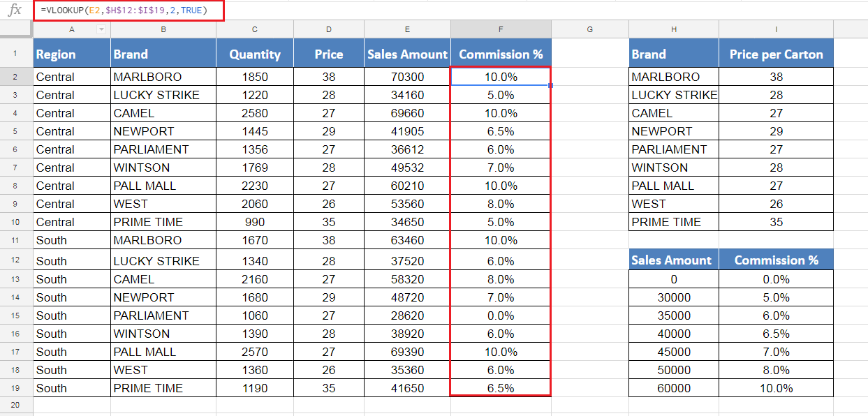Select the sales amount cell 41905
This screenshot has width=868, height=416.
pyautogui.click(x=407, y=131)
